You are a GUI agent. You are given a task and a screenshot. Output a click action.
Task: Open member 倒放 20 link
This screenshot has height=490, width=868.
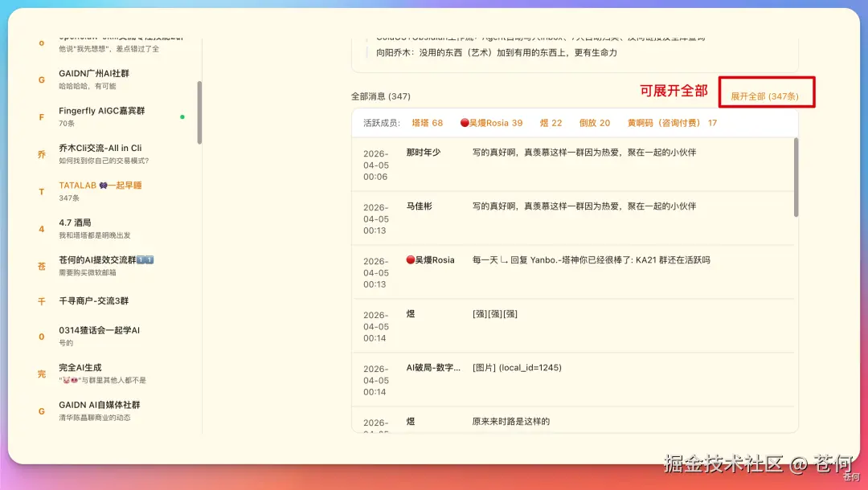point(593,123)
